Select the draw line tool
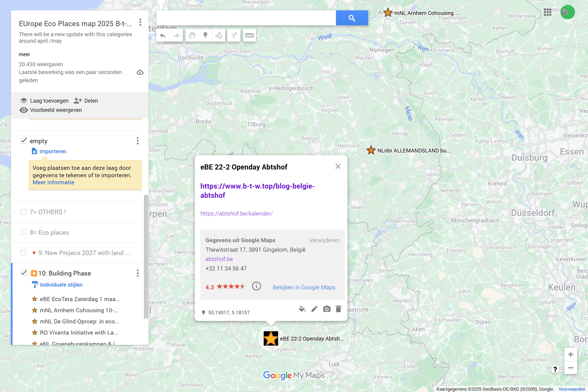 tap(219, 36)
